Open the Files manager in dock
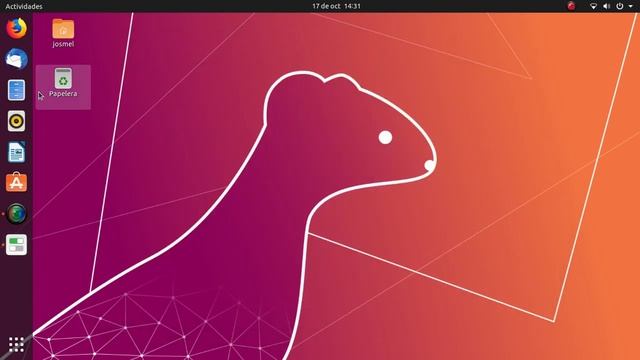Image resolution: width=640 pixels, height=360 pixels. 16,90
